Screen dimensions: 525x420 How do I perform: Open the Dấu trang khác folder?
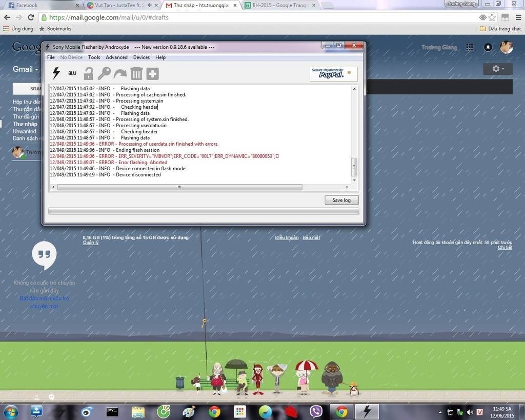point(500,29)
